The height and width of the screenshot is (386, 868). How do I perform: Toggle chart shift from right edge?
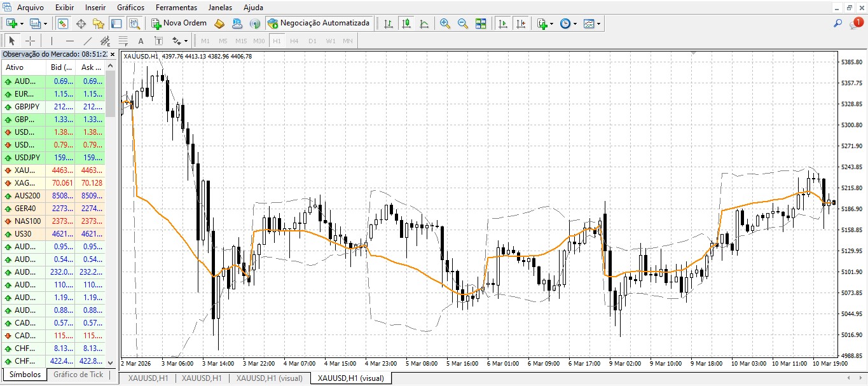click(x=521, y=24)
